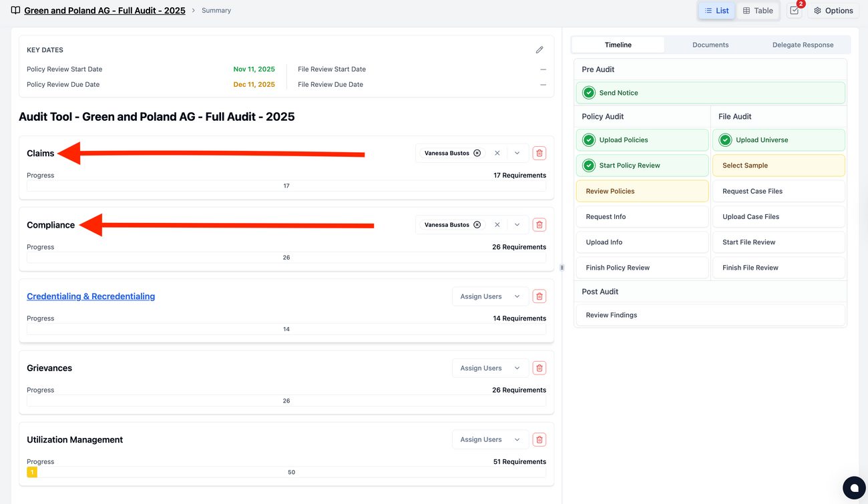Open Options using the gear icon

pos(833,11)
